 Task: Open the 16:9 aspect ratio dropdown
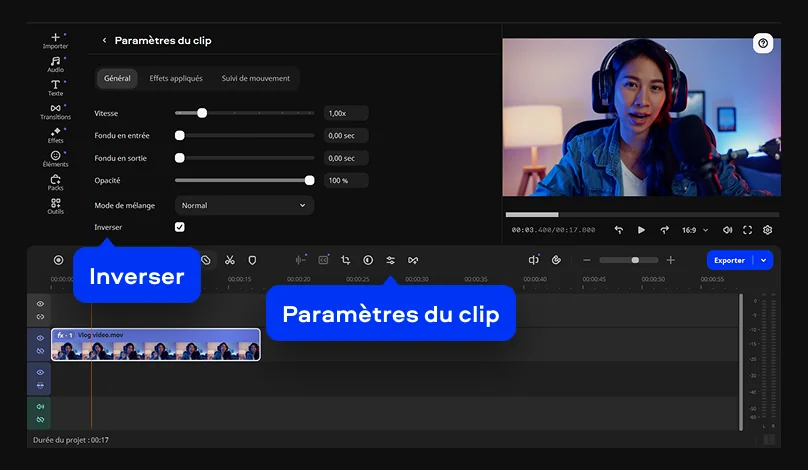point(694,230)
